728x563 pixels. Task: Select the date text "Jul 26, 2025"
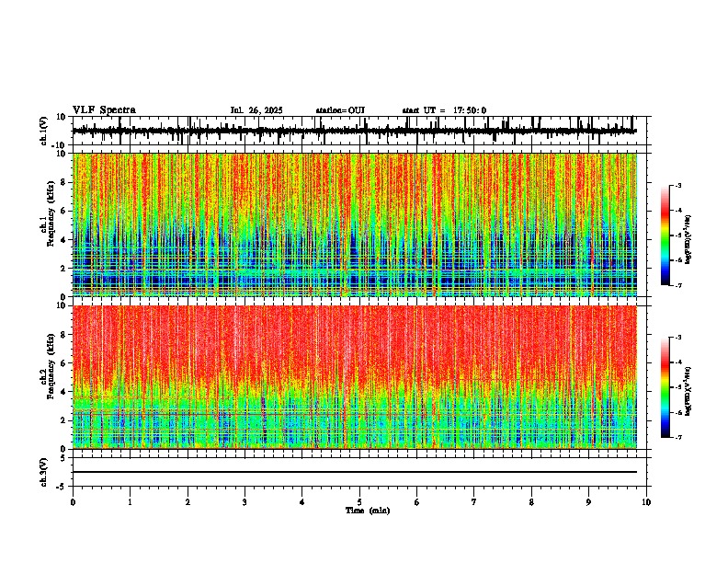click(x=256, y=110)
